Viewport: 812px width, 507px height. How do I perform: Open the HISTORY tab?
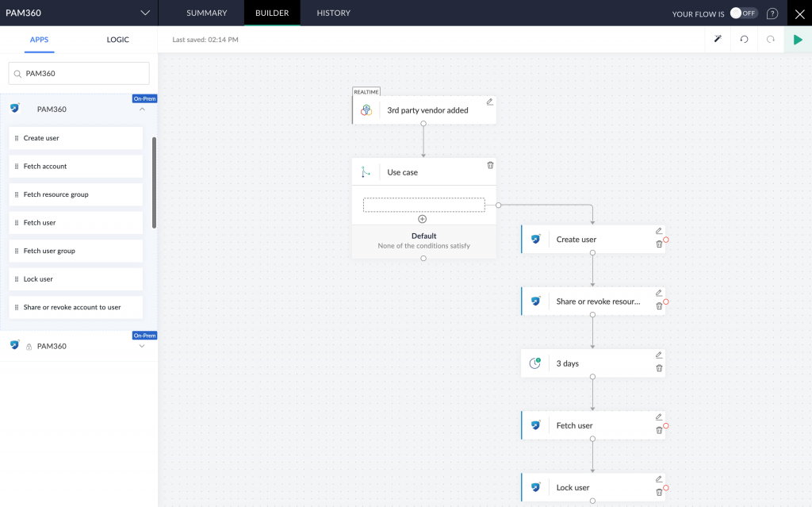point(334,13)
